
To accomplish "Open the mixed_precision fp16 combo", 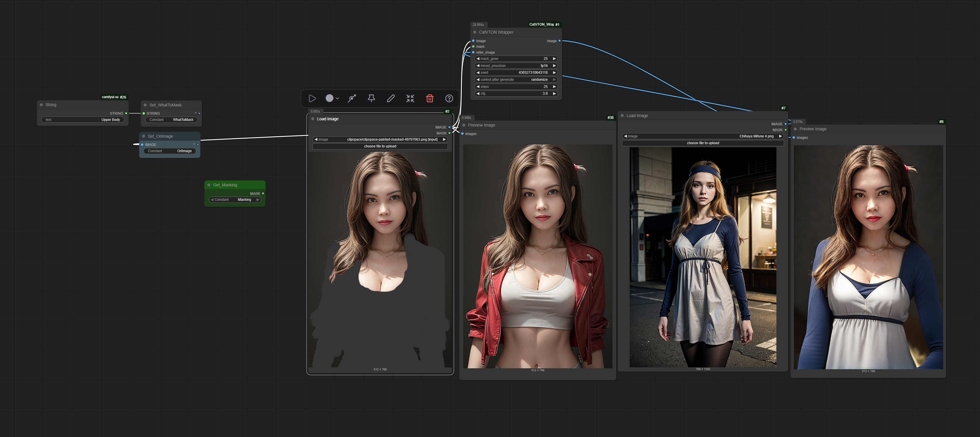I will click(x=516, y=66).
